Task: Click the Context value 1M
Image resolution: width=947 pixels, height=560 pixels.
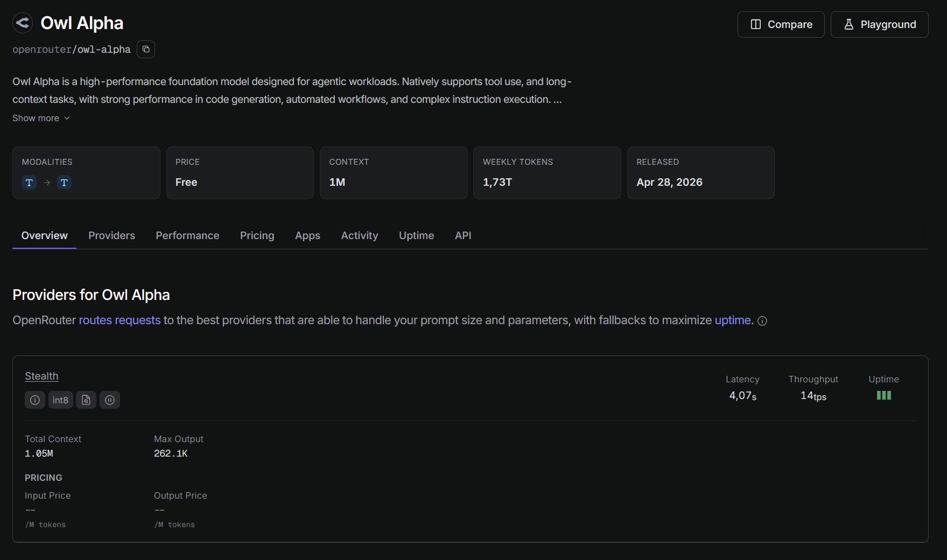Action: coord(337,182)
